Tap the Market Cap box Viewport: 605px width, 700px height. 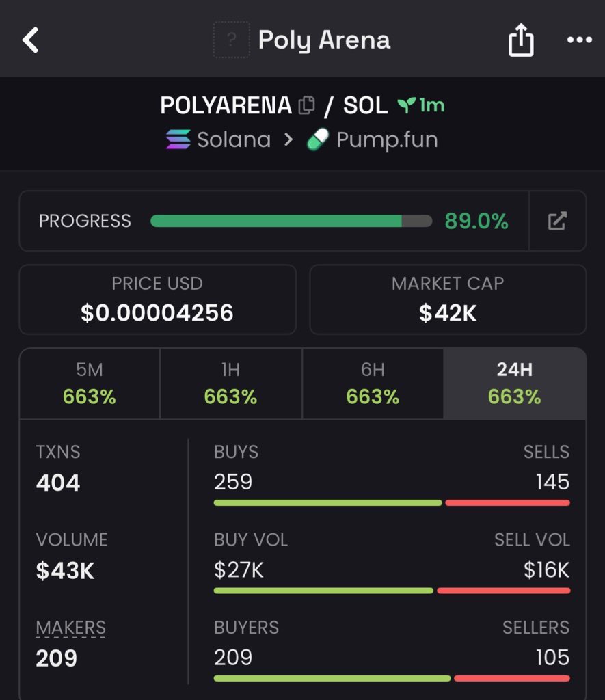(448, 299)
